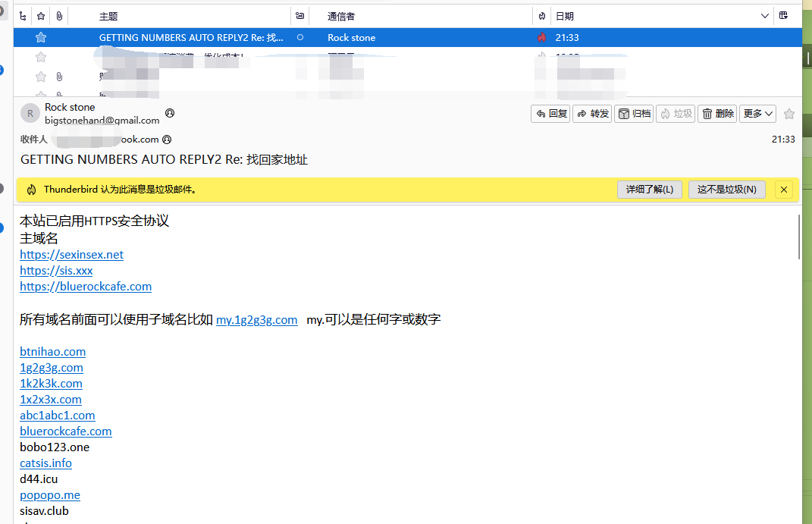Star the third message in the list
This screenshot has width=812, height=524.
click(41, 77)
